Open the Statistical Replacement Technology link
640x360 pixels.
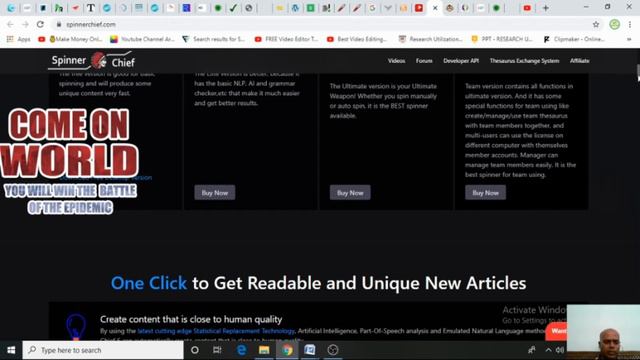[216, 331]
